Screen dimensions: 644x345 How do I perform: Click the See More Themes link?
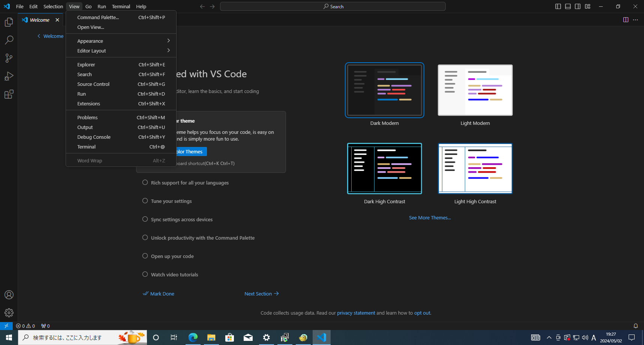430,217
